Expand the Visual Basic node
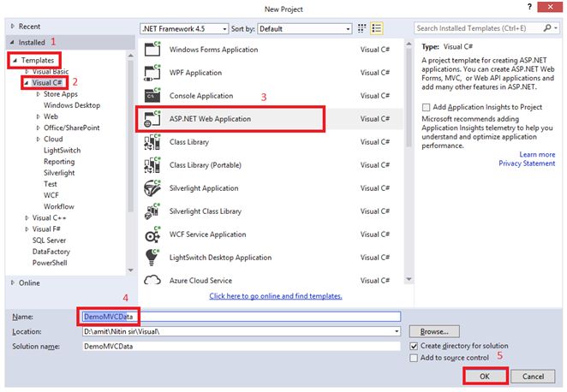The height and width of the screenshot is (392, 567). pyautogui.click(x=27, y=72)
